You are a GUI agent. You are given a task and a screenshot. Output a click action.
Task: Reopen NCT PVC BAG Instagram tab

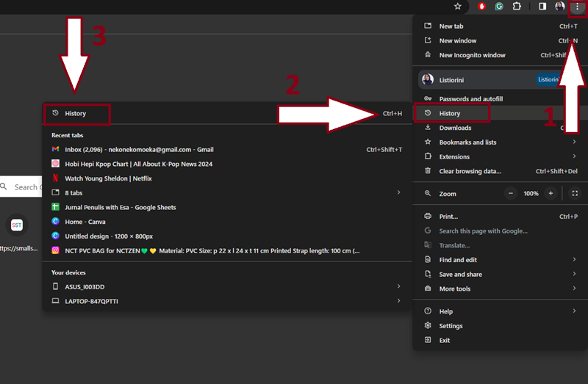click(x=227, y=251)
